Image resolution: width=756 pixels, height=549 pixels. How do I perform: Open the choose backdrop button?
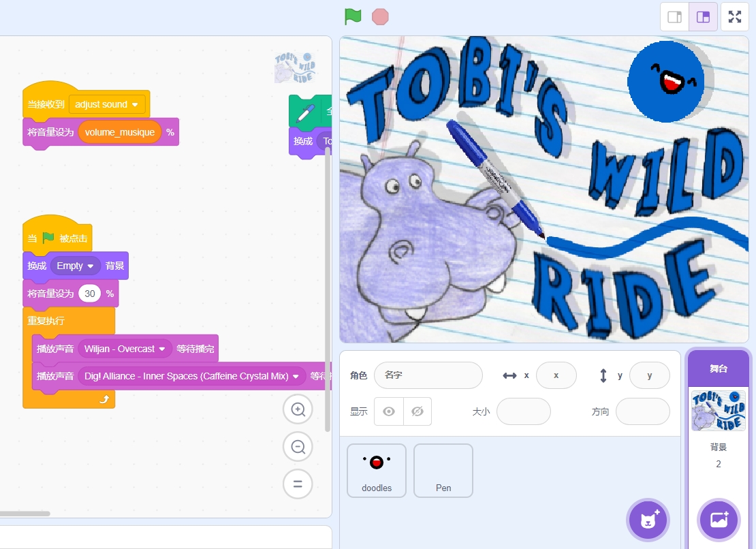click(x=719, y=520)
